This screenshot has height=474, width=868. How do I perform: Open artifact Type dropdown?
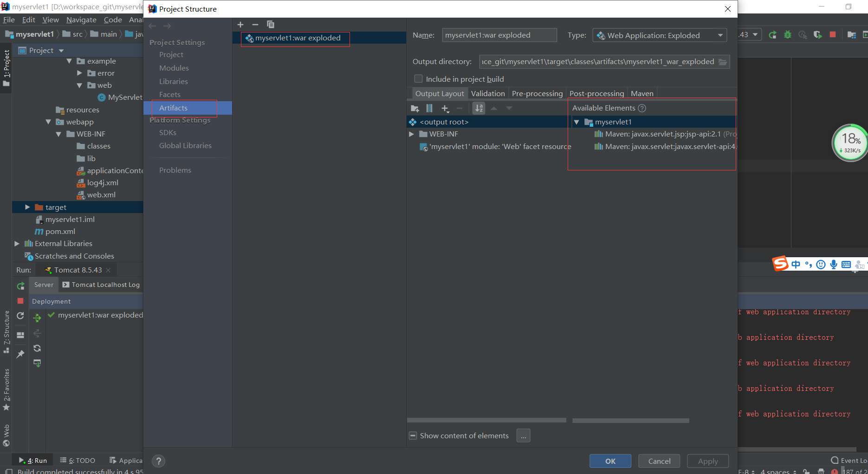pos(660,35)
